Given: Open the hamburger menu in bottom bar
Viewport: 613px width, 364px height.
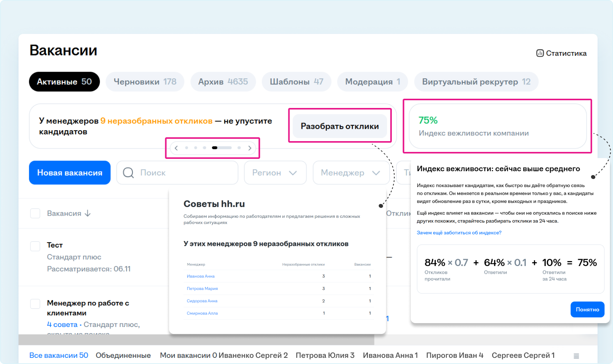Looking at the screenshot, I should tap(576, 356).
